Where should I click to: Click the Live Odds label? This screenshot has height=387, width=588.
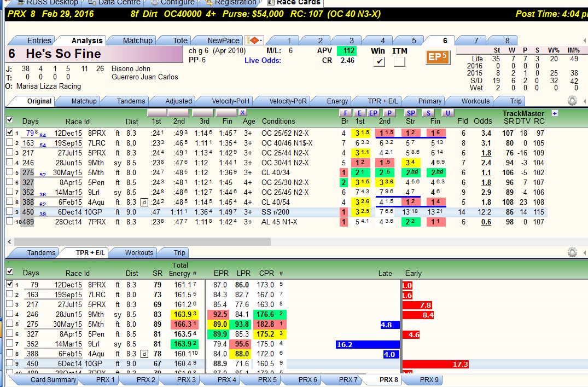(x=263, y=60)
